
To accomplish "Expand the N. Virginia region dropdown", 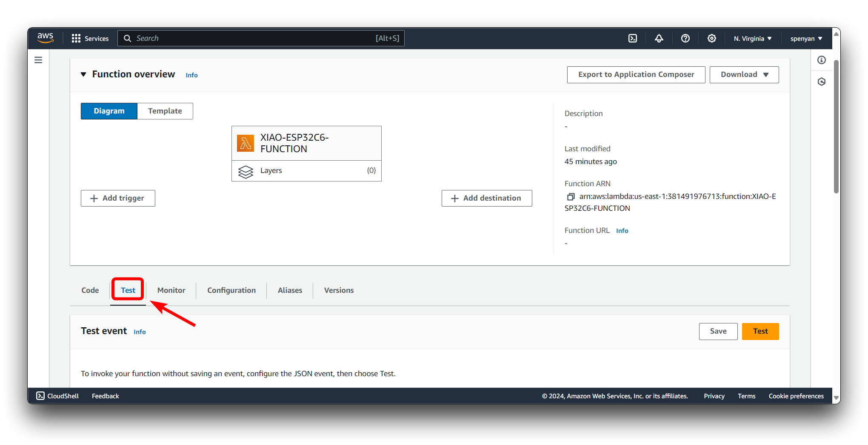I will coord(753,38).
